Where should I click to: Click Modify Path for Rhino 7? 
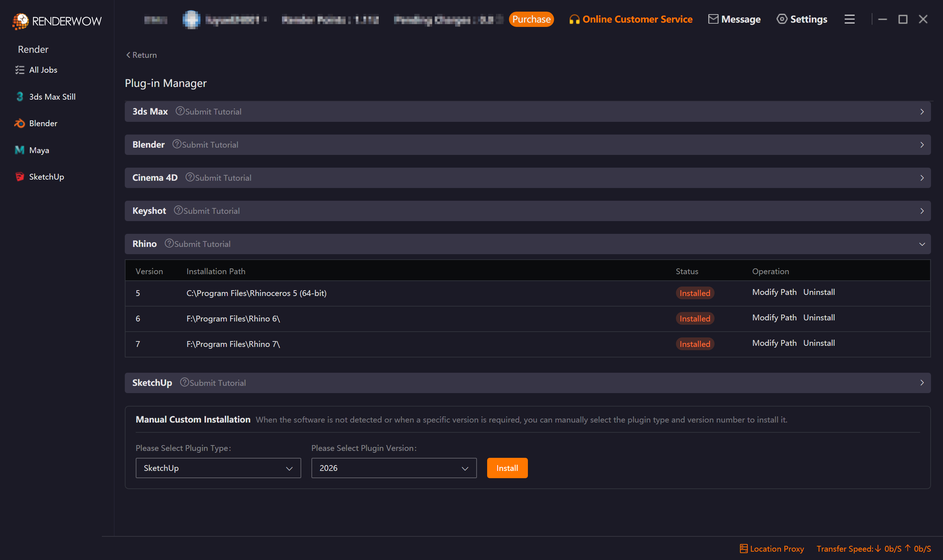click(x=774, y=343)
